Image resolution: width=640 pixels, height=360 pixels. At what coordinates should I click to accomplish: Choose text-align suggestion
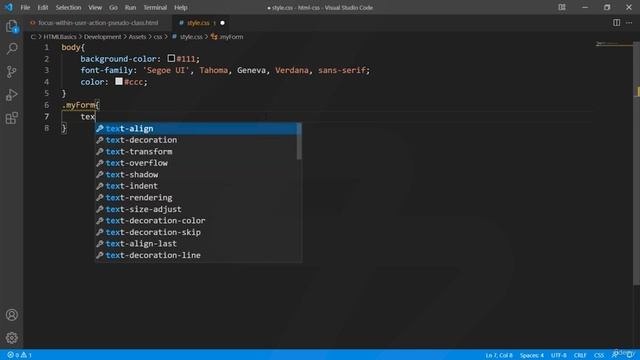tap(196, 129)
